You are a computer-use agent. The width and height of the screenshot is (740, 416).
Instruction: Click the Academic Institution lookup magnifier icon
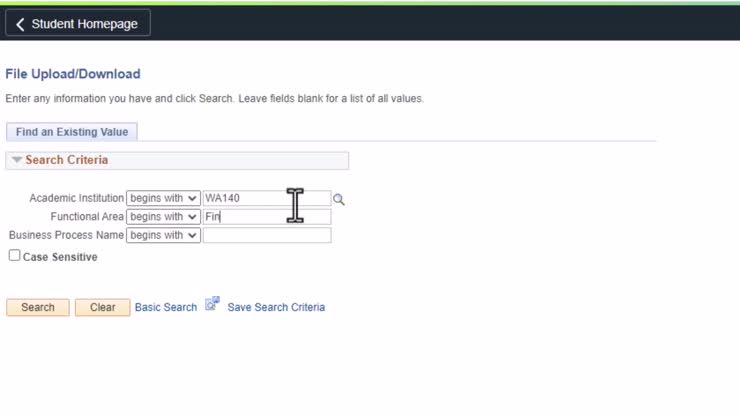tap(339, 199)
